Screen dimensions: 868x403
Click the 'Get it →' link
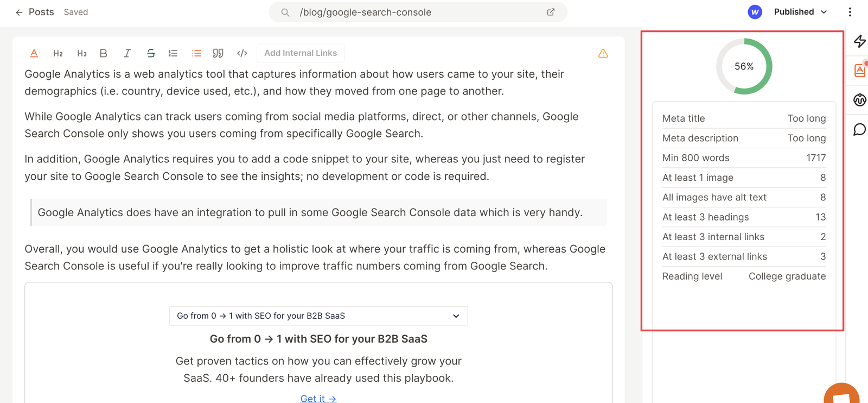[x=318, y=398]
